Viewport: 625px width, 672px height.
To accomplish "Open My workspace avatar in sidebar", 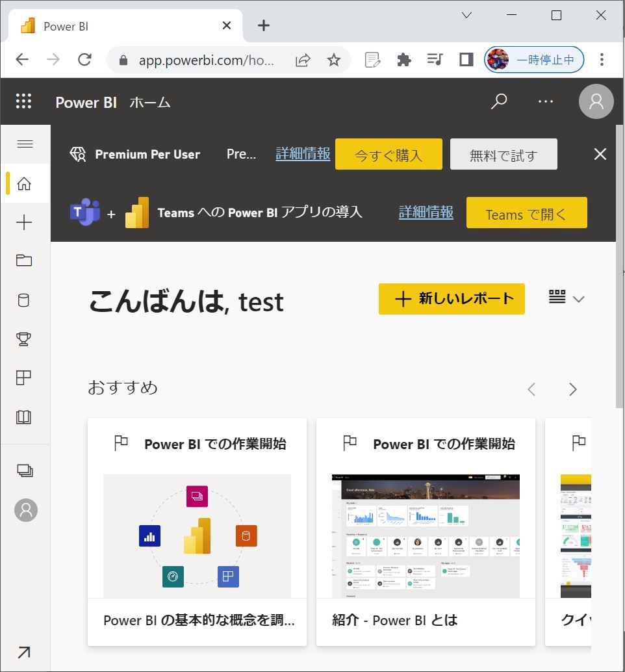I will tap(26, 510).
